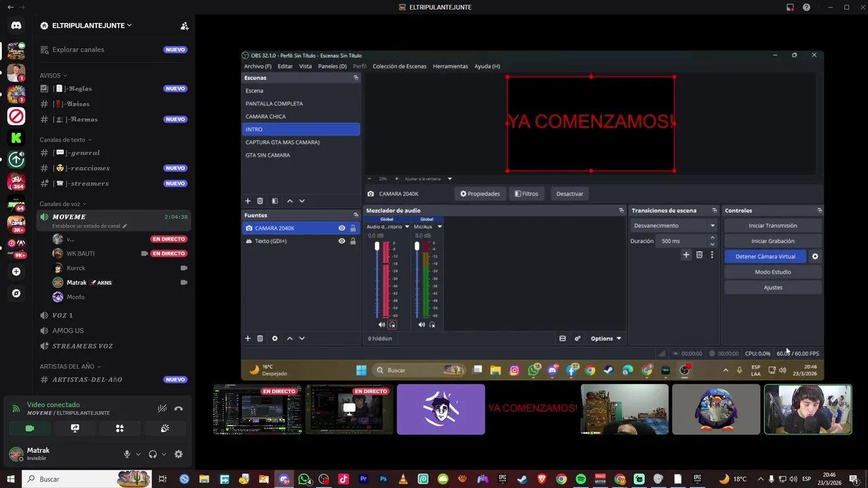Open desktop audio channel options arrow
The height and width of the screenshot is (488, 868).
pyautogui.click(x=407, y=226)
